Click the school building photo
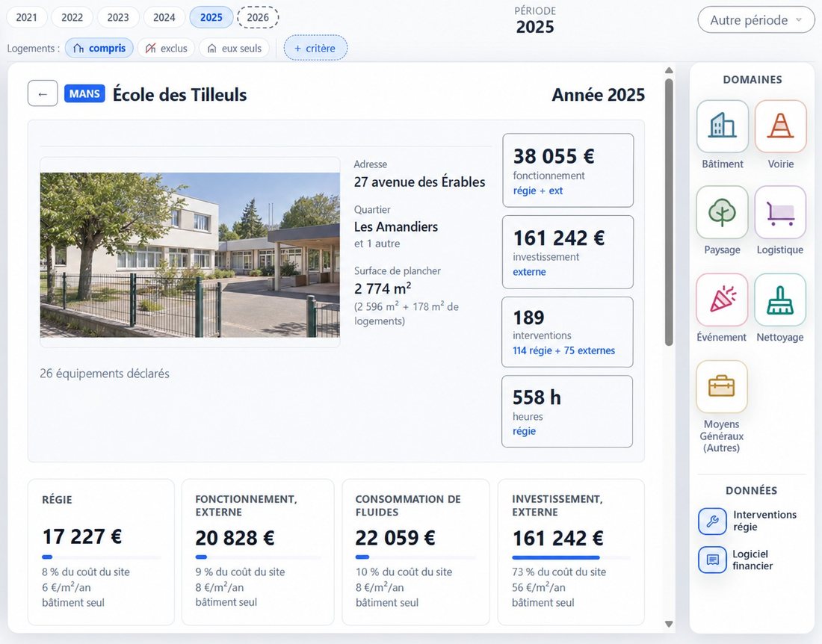This screenshot has width=822, height=644. click(x=190, y=256)
